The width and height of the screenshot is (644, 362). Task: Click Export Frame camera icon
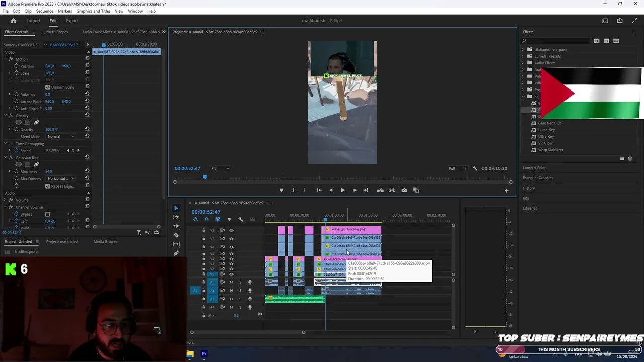tap(404, 190)
